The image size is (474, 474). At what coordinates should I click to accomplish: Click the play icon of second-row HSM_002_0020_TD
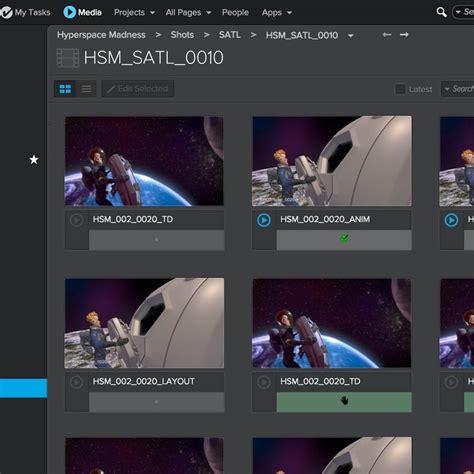(264, 382)
